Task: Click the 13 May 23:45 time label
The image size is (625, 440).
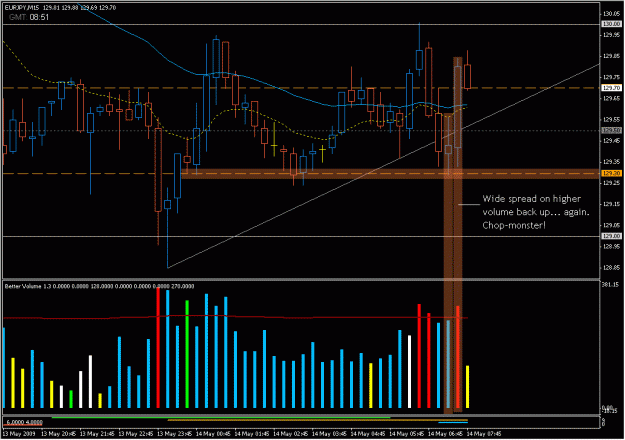Action: click(x=175, y=434)
